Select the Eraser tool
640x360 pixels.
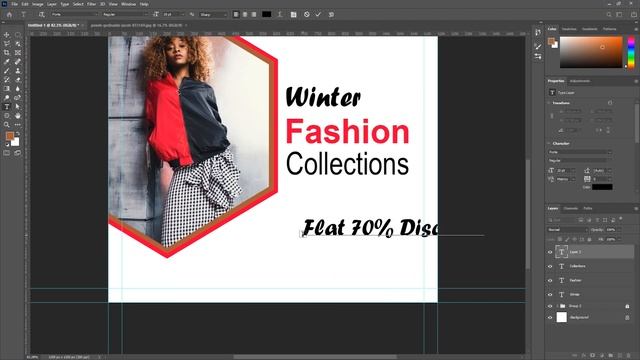point(18,80)
